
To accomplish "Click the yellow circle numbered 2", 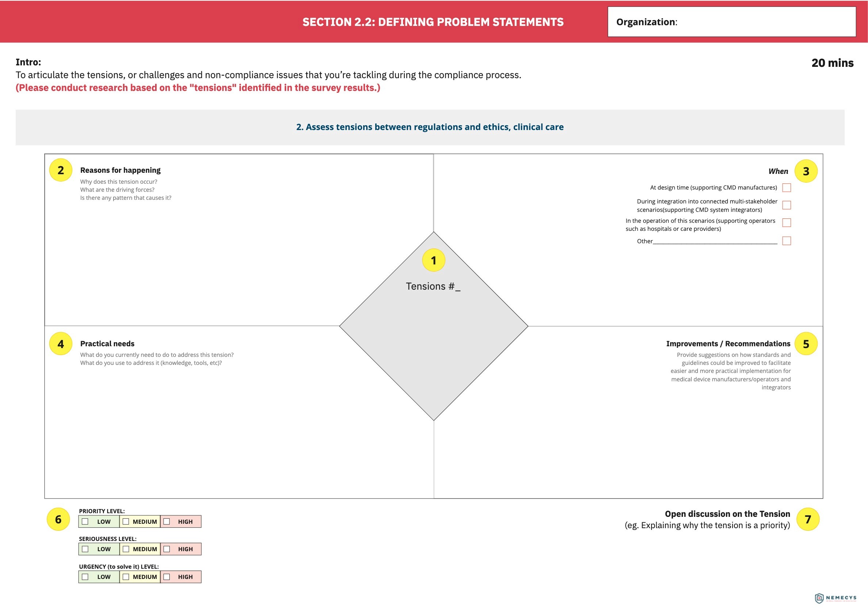I will click(x=61, y=170).
